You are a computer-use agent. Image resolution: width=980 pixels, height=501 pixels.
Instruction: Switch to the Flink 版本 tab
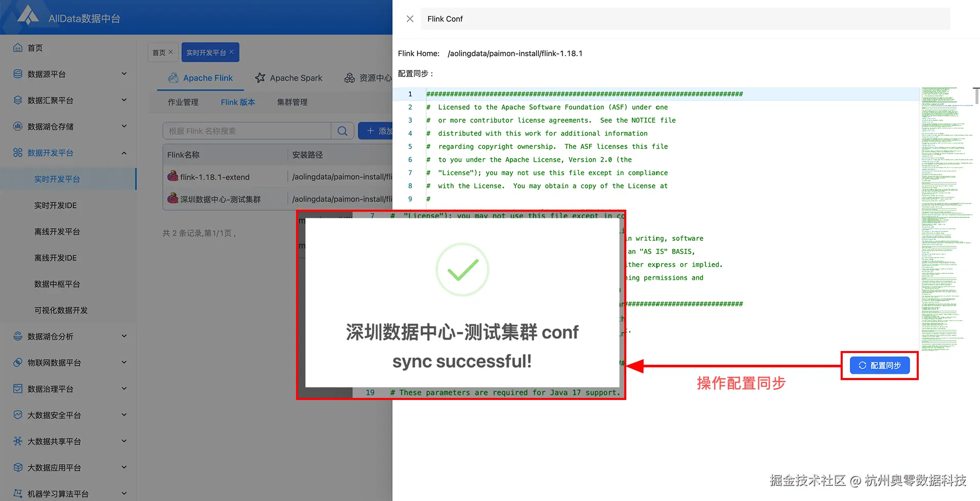(x=238, y=102)
